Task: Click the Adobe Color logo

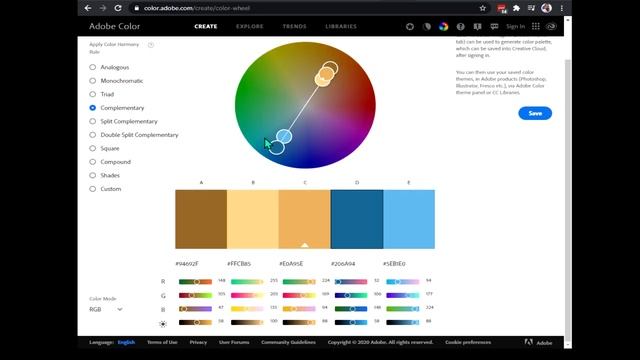Action: (x=115, y=26)
